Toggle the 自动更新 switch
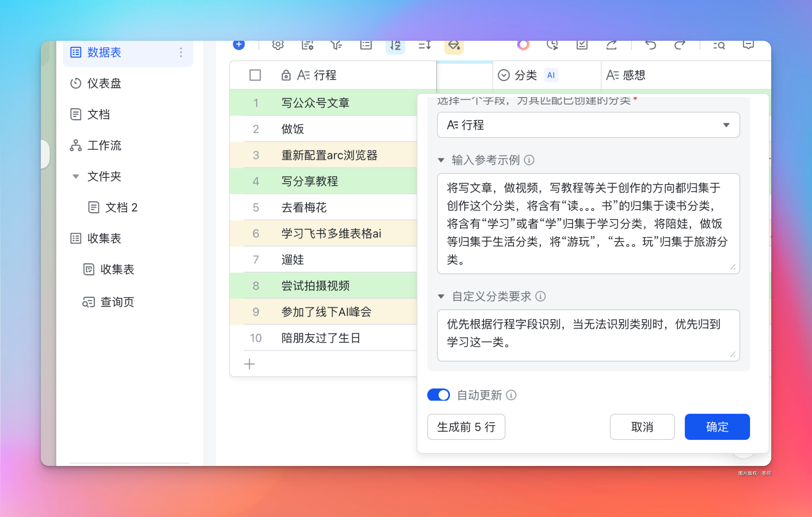The width and height of the screenshot is (812, 517). [x=438, y=395]
